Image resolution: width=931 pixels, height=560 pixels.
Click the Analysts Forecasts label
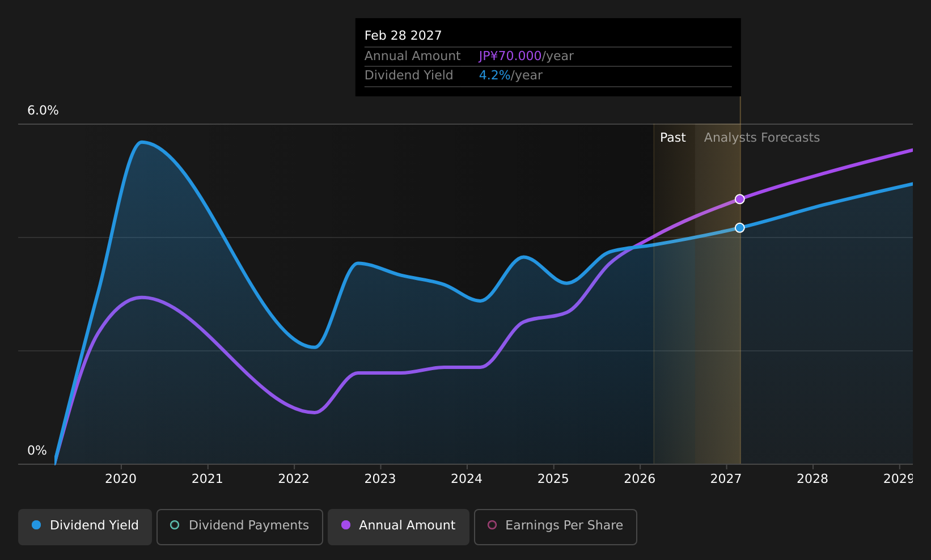point(762,138)
